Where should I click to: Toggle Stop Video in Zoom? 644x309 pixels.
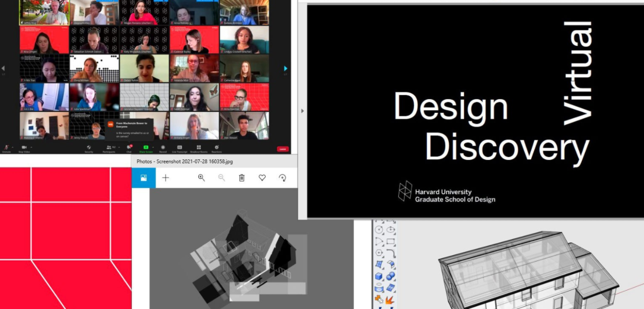pyautogui.click(x=24, y=148)
